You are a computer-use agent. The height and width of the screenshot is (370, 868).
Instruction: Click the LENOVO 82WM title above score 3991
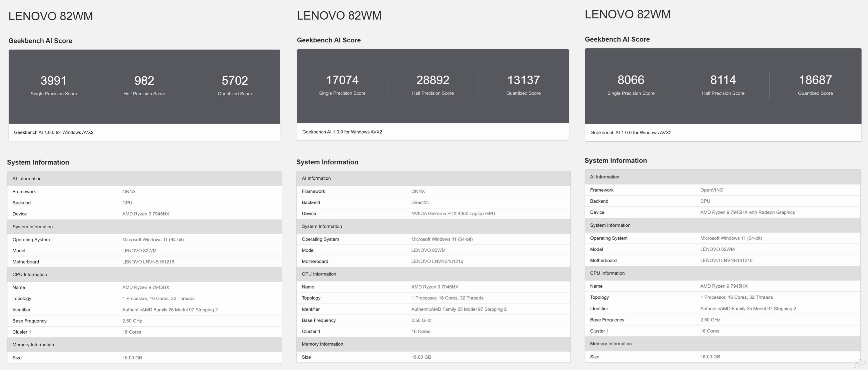(51, 16)
